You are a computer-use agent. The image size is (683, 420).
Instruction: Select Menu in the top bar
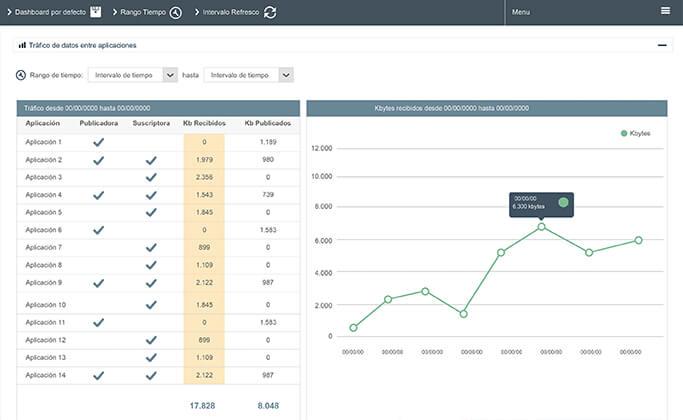click(520, 12)
